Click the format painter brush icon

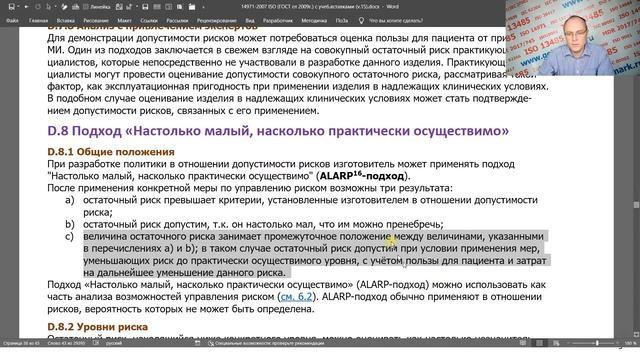64,7
